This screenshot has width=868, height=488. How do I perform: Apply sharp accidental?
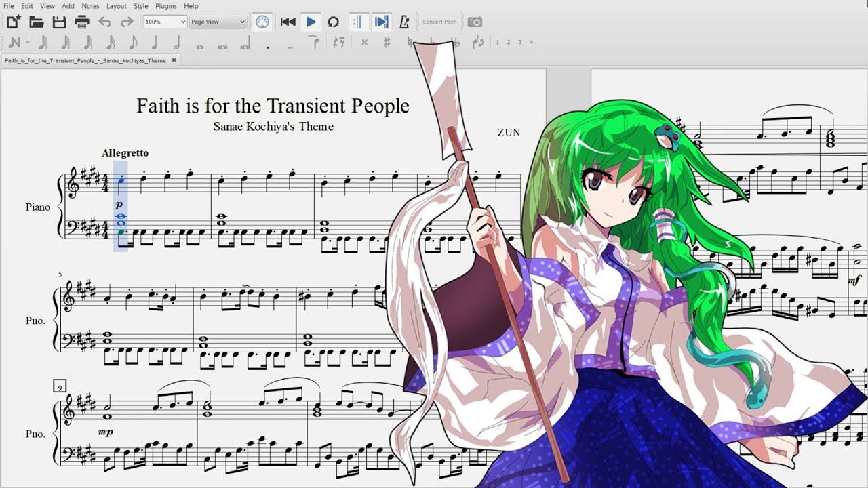[387, 43]
